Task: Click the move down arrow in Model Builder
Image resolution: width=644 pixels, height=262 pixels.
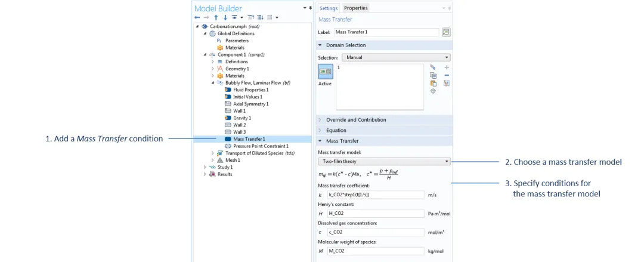Action: click(x=225, y=17)
